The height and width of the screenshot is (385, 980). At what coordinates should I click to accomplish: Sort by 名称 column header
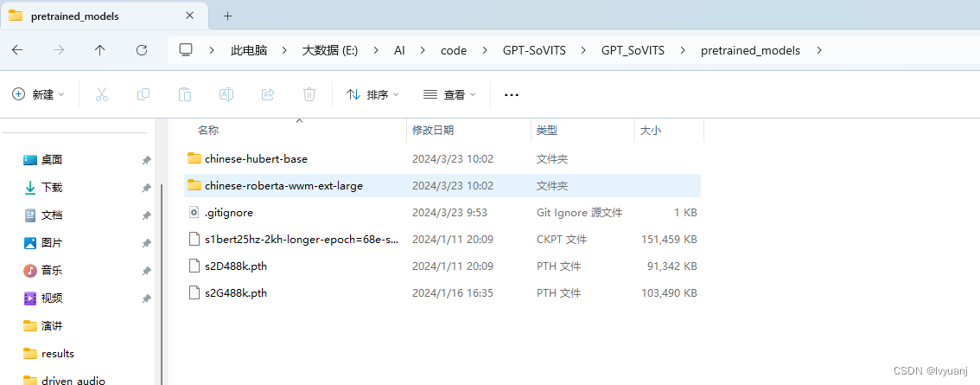click(208, 131)
